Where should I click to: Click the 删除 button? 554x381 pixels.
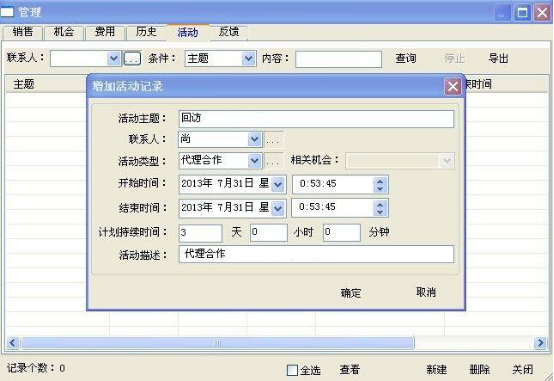pos(479,370)
